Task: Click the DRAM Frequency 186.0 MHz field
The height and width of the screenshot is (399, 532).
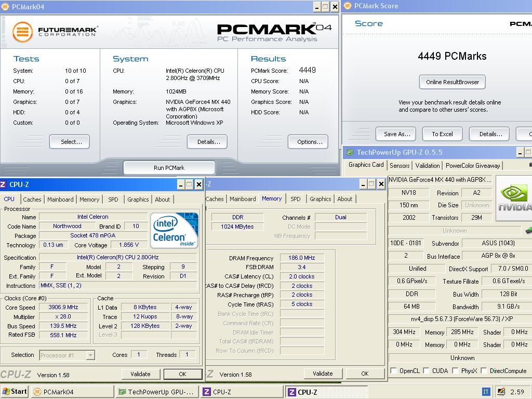Action: pos(302,258)
